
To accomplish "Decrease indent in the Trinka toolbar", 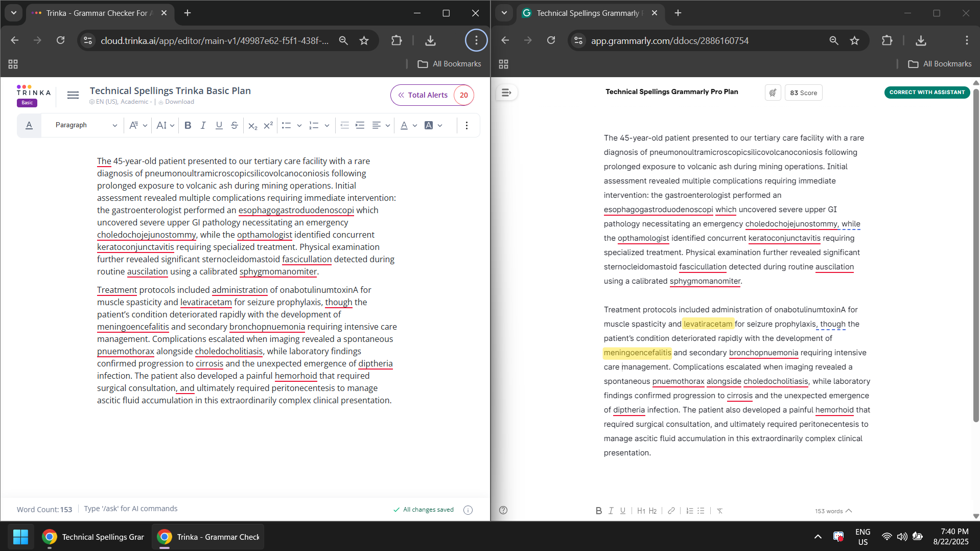I will (x=344, y=125).
